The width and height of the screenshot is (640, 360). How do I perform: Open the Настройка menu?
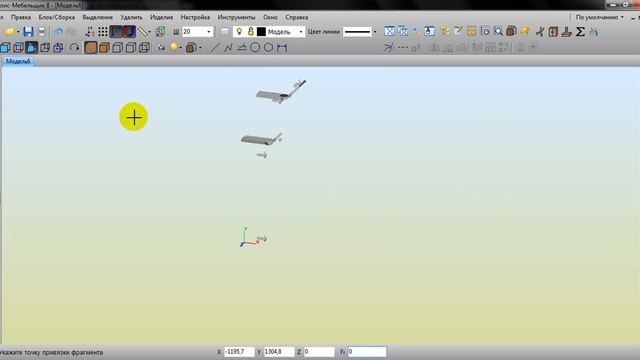coord(195,17)
